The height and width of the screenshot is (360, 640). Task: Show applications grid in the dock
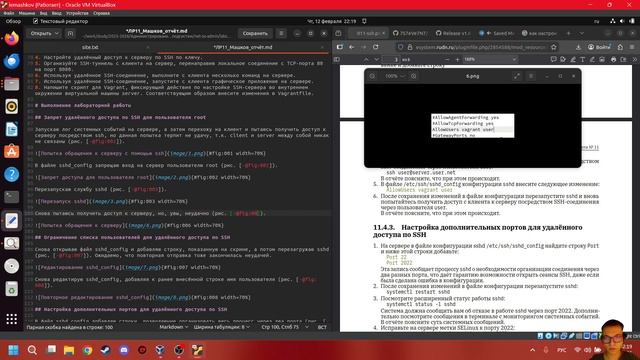click(11, 319)
